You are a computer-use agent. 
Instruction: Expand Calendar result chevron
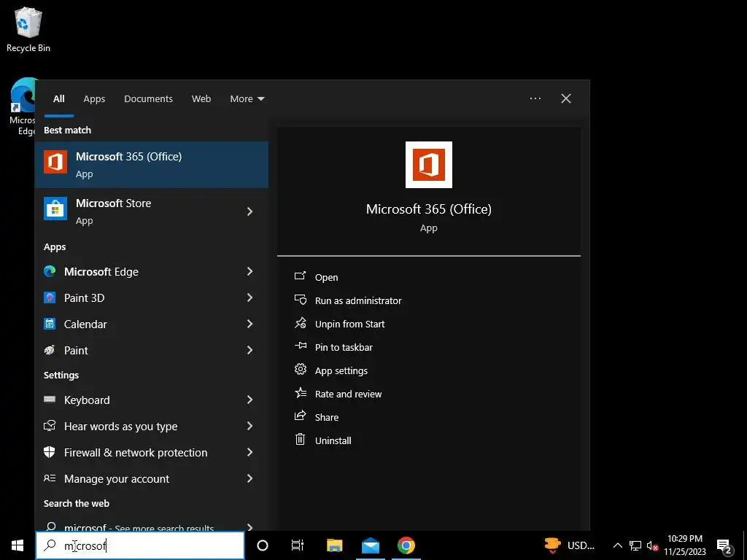[x=249, y=324]
